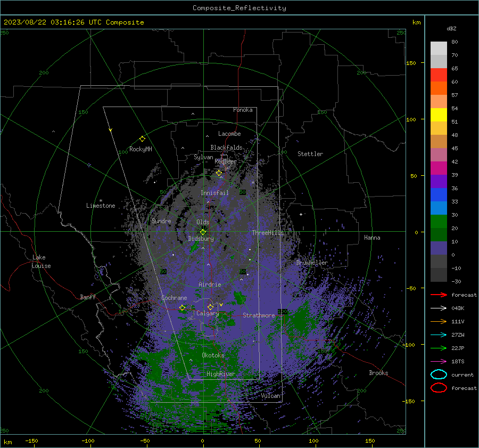This screenshot has width=479, height=448.
Task: Click the Blackfalds city label
Action: tap(226, 148)
